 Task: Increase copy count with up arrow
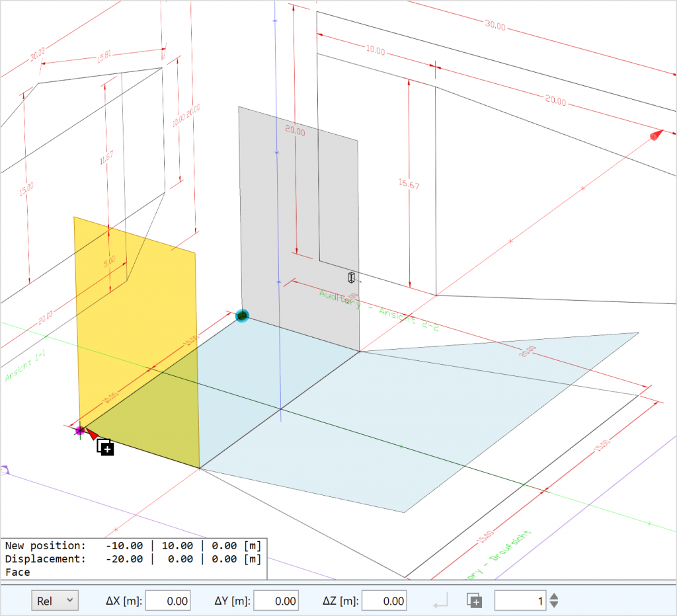[x=554, y=596]
